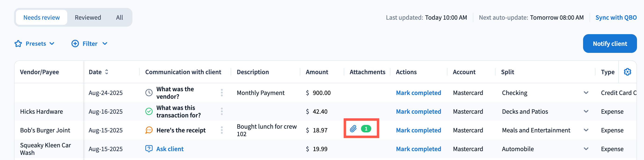
Task: Click the Ask client question icon
Action: pos(149,149)
